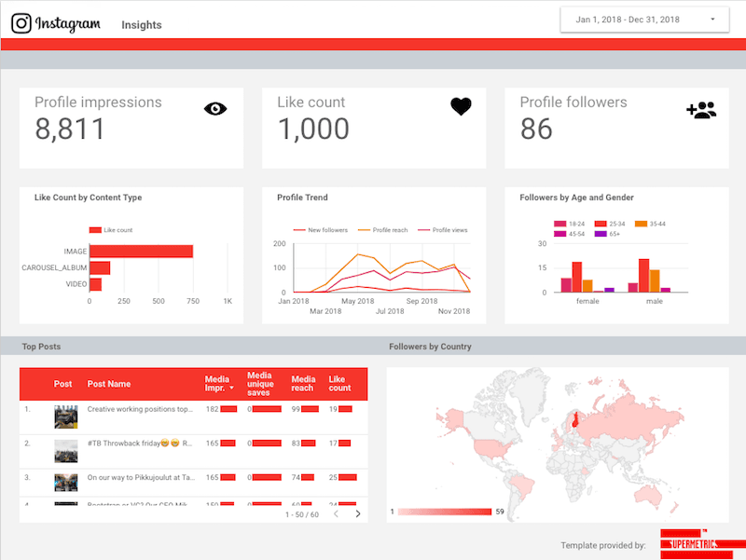This screenshot has width=746, height=560.
Task: Click the add-followers people icon
Action: pyautogui.click(x=701, y=110)
